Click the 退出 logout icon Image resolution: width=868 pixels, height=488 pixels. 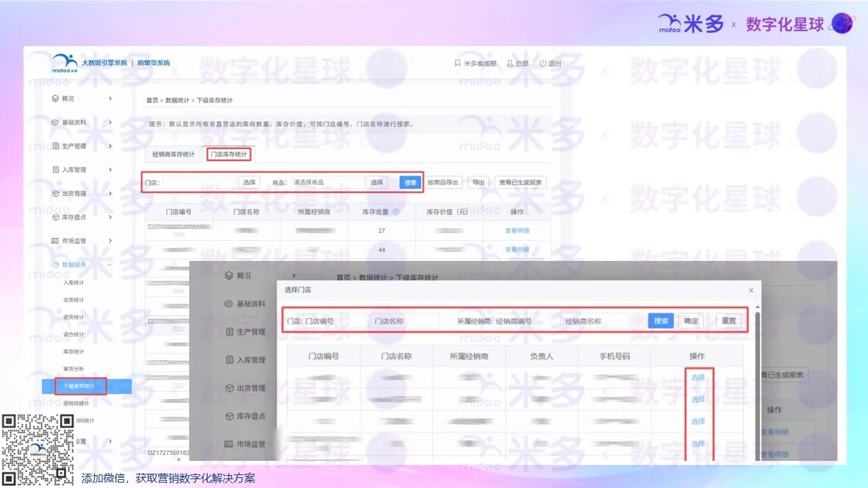pyautogui.click(x=543, y=63)
